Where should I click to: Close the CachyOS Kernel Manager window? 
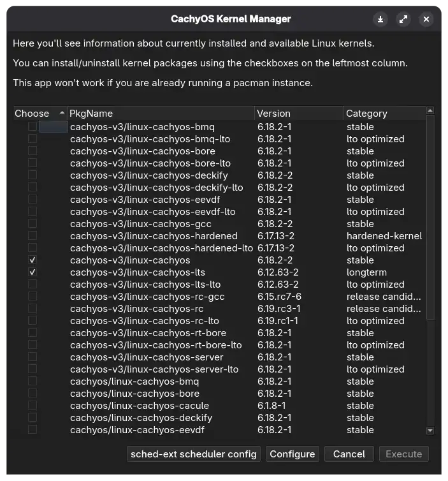click(426, 19)
